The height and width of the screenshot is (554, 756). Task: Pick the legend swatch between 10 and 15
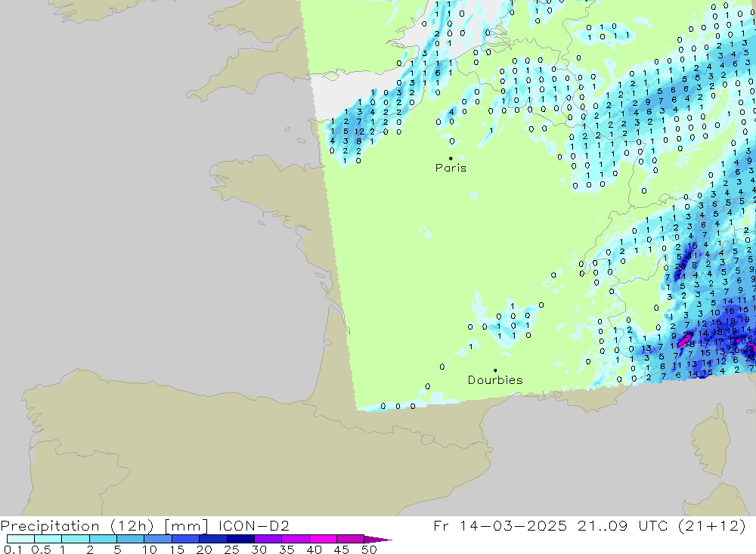pyautogui.click(x=158, y=539)
